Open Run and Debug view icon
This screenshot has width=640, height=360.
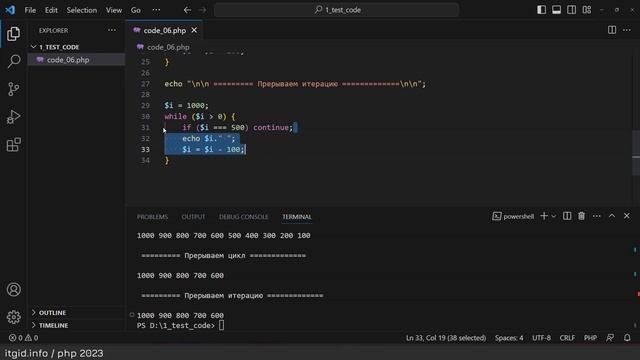(13, 117)
